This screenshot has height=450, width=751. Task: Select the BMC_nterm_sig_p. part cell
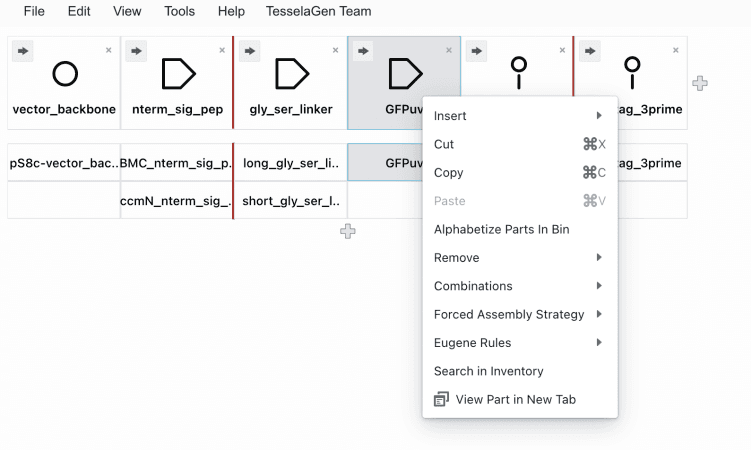pos(177,163)
